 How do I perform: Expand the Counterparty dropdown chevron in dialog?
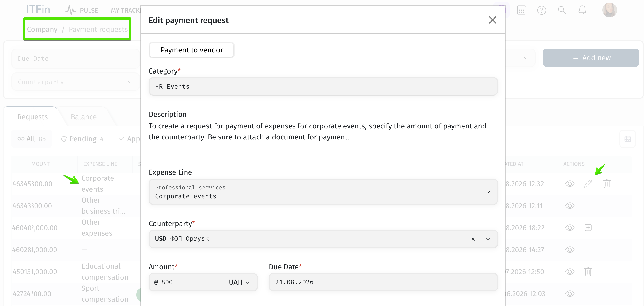(488, 239)
